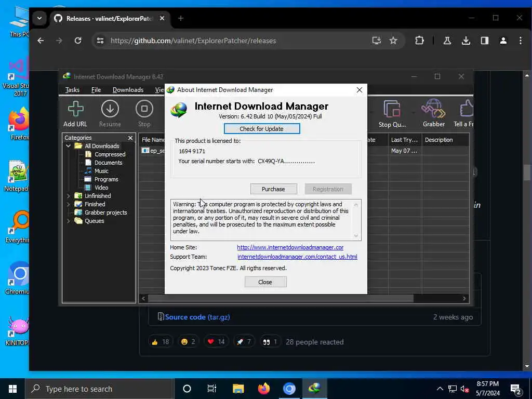The image size is (532, 399).
Task: Show hidden tray icons chevron
Action: 440,389
